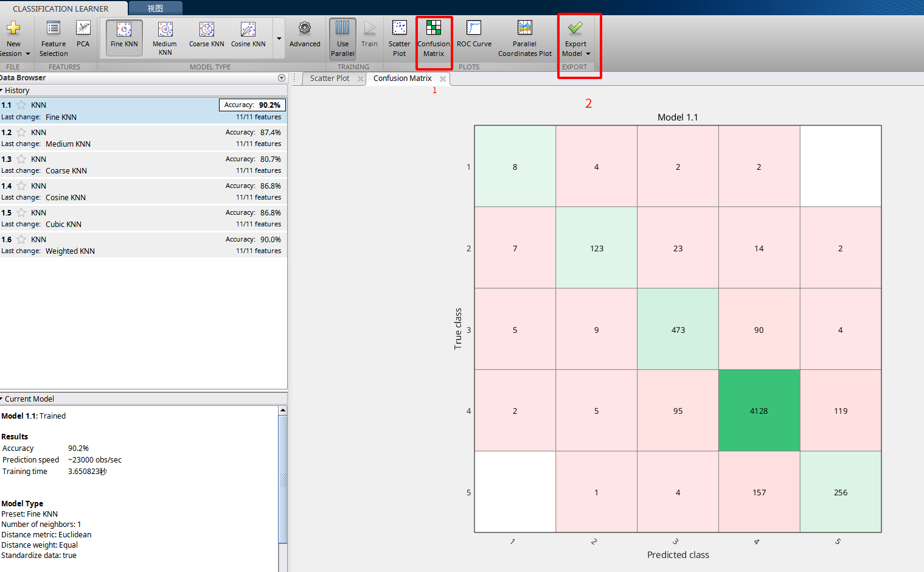Choose the Coarse KNN model type

pyautogui.click(x=206, y=37)
